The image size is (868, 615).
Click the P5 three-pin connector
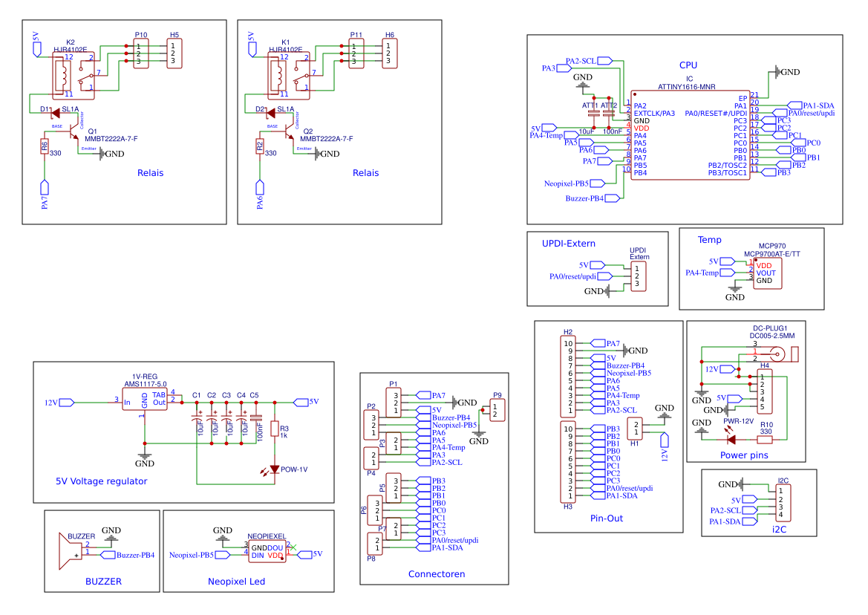pos(394,488)
